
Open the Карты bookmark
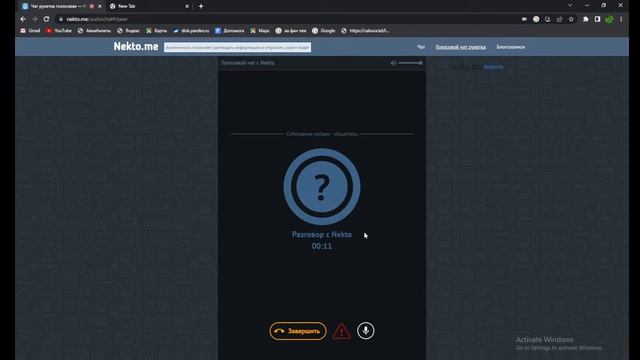click(156, 31)
